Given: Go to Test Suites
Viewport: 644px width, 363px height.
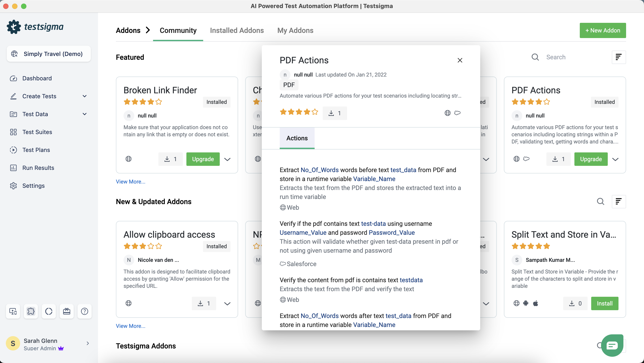Looking at the screenshot, I should [x=37, y=132].
